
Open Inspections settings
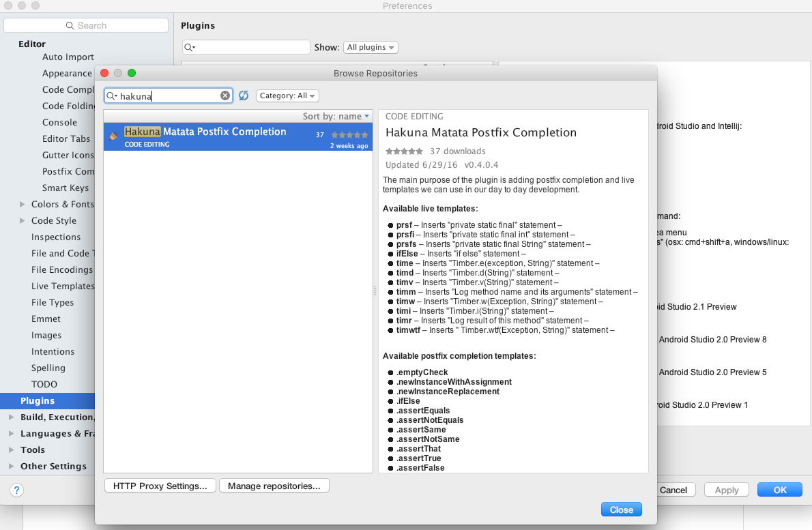coord(56,237)
